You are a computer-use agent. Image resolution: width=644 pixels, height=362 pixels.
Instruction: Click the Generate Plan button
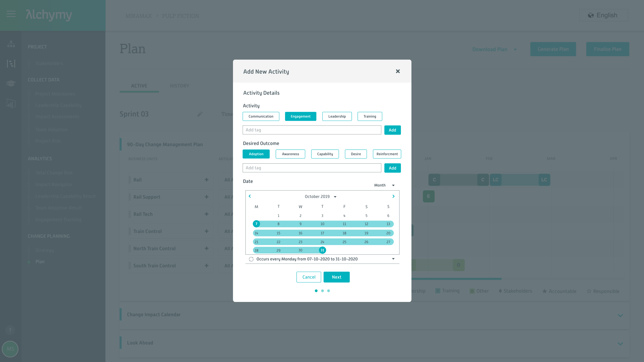(553, 49)
